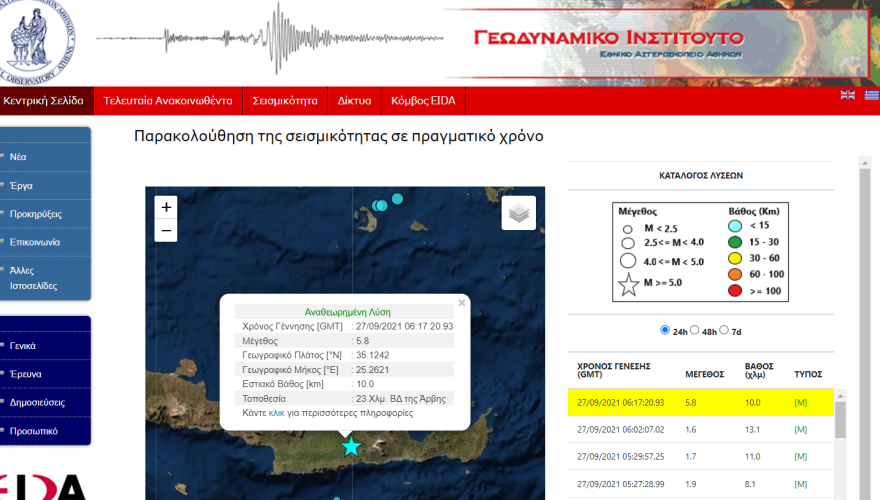Click the [M] link in the 05:29:57.25 row

(801, 457)
